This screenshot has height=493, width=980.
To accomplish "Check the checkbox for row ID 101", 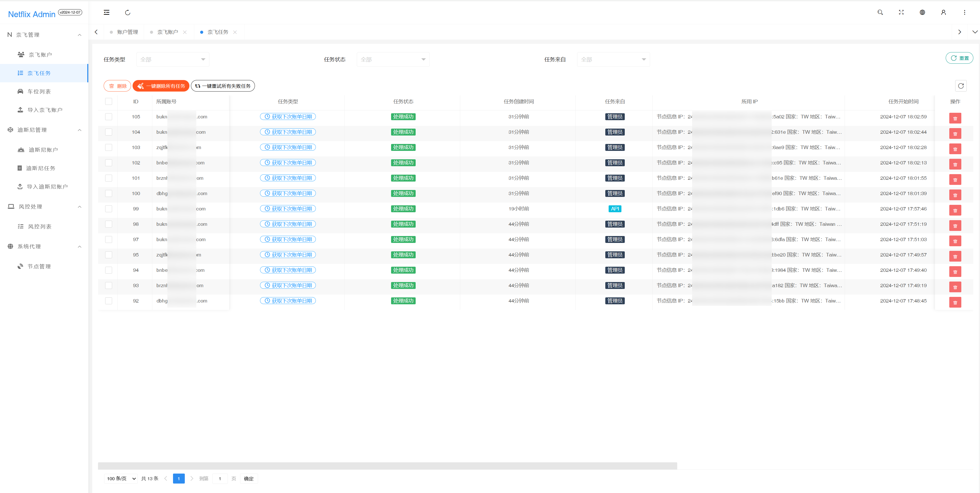I will pos(109,178).
